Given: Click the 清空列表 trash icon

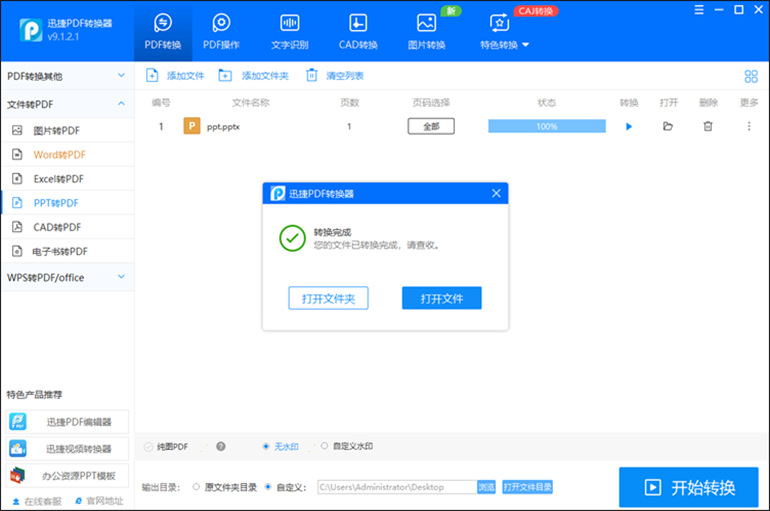Looking at the screenshot, I should point(311,76).
